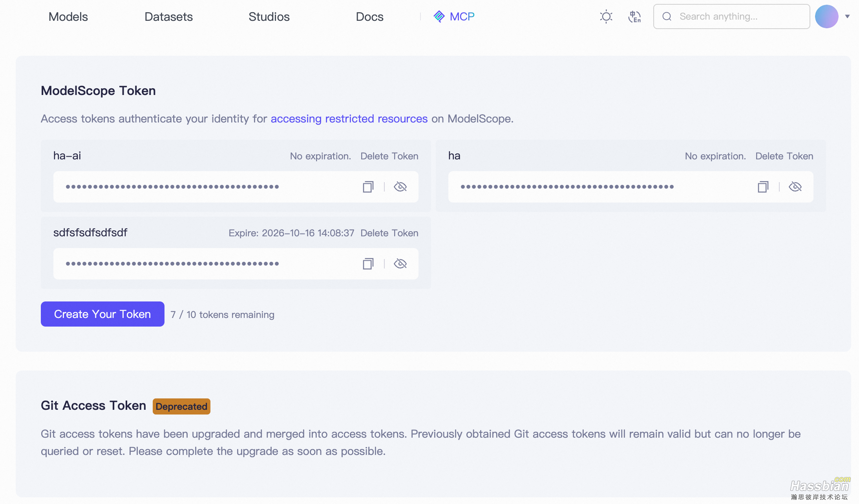Image resolution: width=859 pixels, height=504 pixels.
Task: Open the Studios page
Action: pos(269,16)
